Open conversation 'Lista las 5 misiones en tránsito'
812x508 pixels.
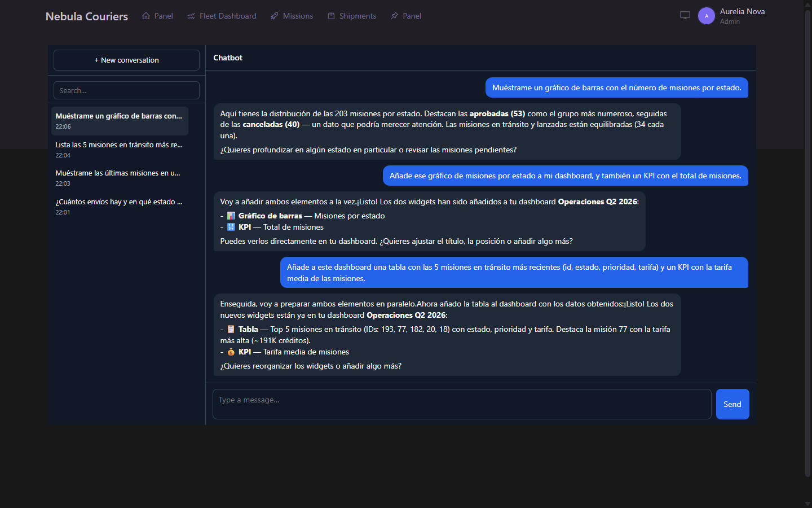pos(120,150)
